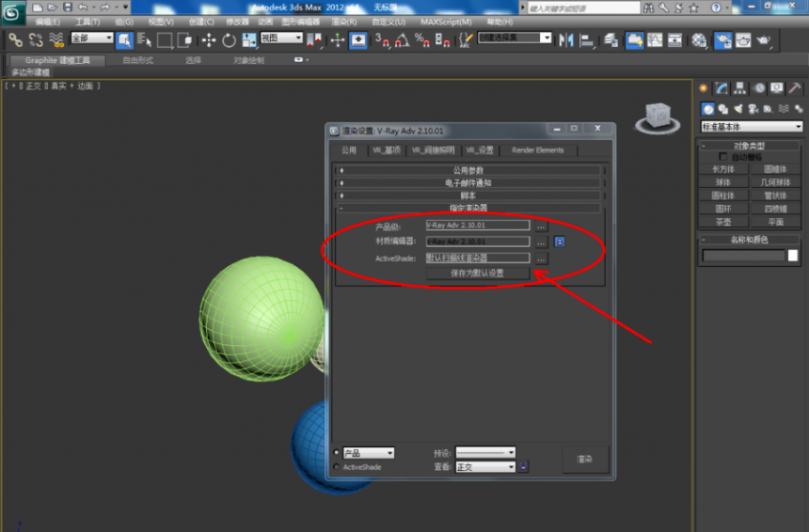
Task: Open the 标准基本体 category dropdown
Action: (x=752, y=126)
